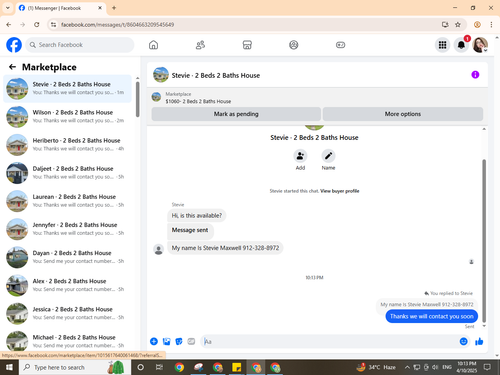Open the sticky notes taskbar icon
500x375 pixels.
(x=237, y=367)
